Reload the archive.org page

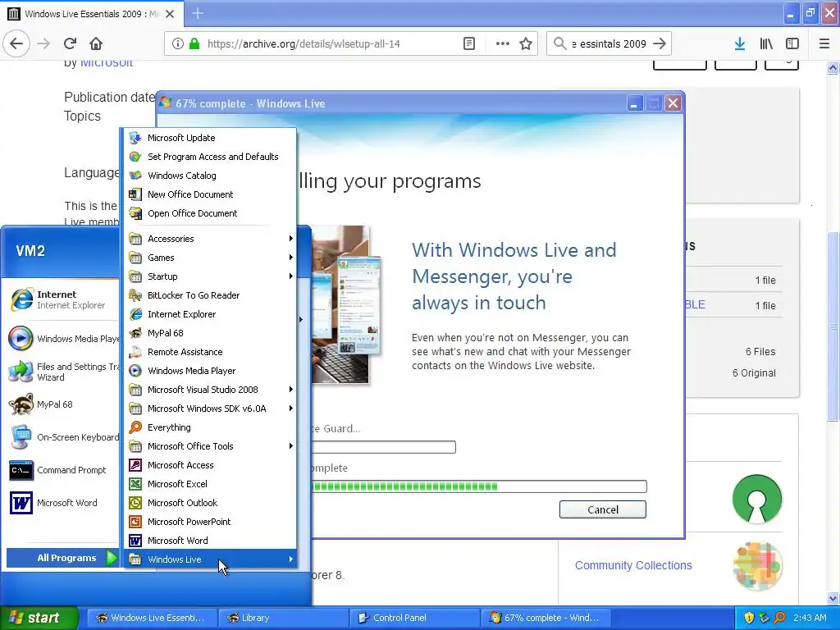[x=70, y=43]
